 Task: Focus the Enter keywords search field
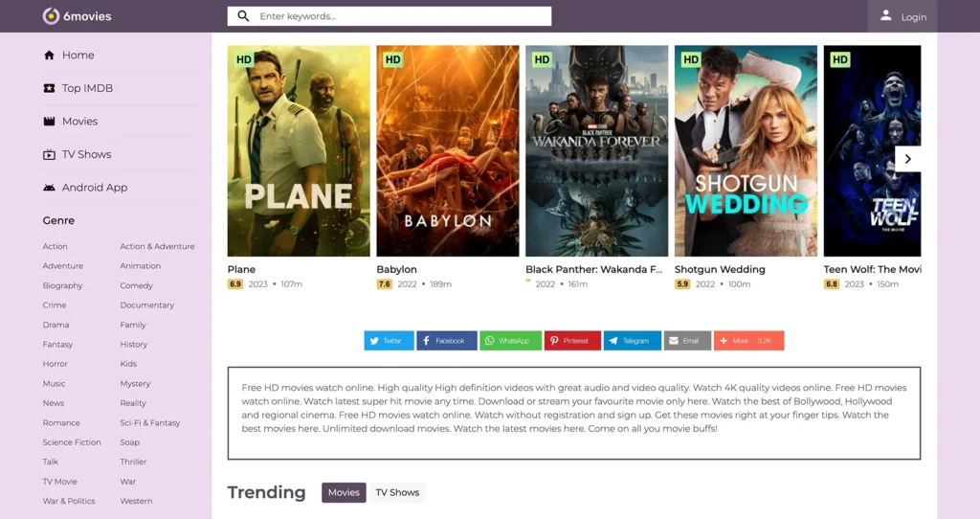(390, 16)
